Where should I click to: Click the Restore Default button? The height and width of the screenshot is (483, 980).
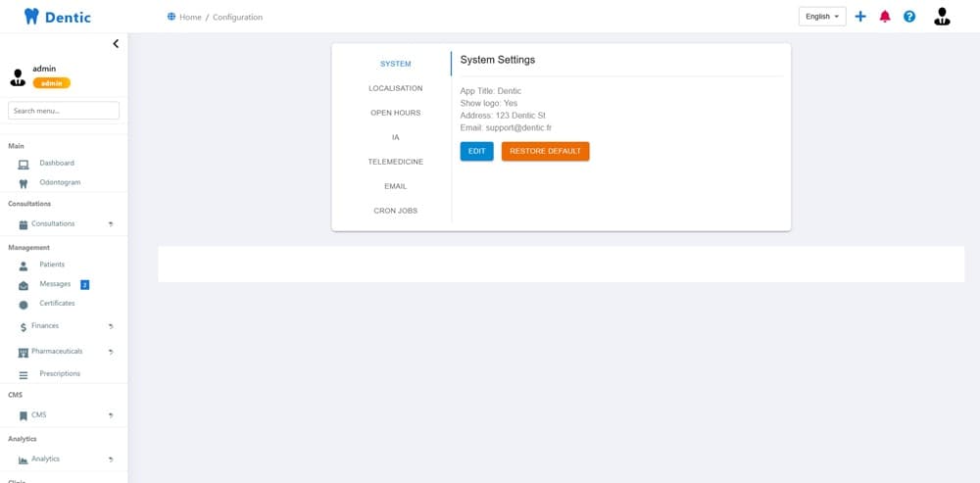545,151
